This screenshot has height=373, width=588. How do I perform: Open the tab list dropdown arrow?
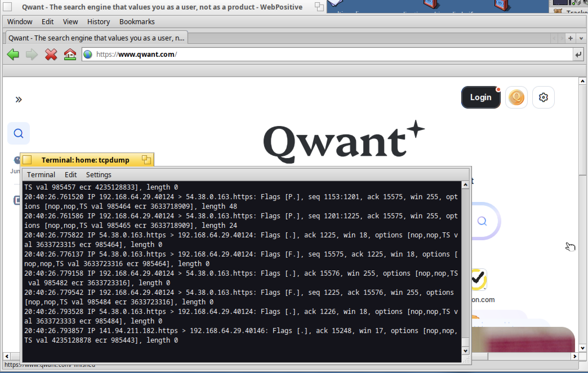pyautogui.click(x=581, y=38)
